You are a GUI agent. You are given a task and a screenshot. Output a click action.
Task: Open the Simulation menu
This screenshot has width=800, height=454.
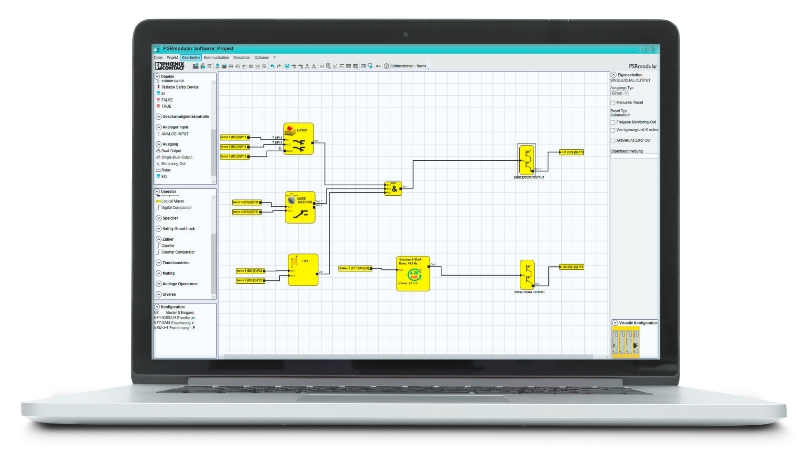(240, 58)
